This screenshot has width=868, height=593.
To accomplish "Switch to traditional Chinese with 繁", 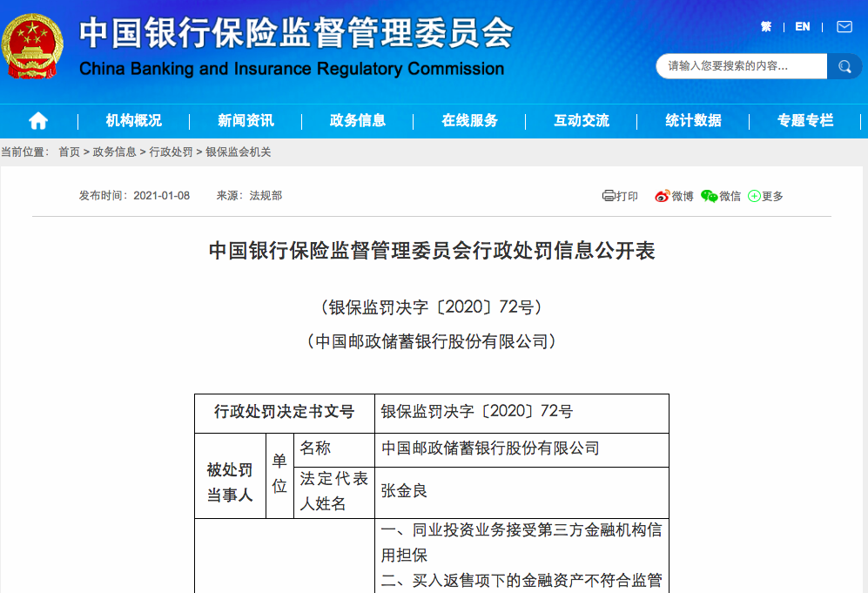I will (766, 27).
